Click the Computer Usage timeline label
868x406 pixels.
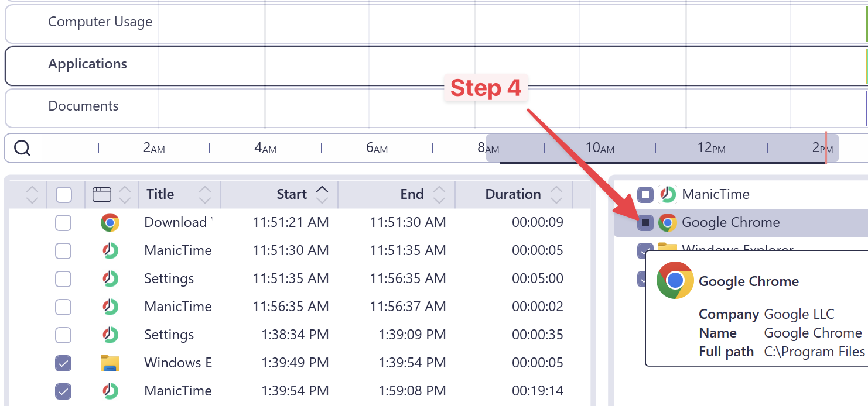coord(100,22)
